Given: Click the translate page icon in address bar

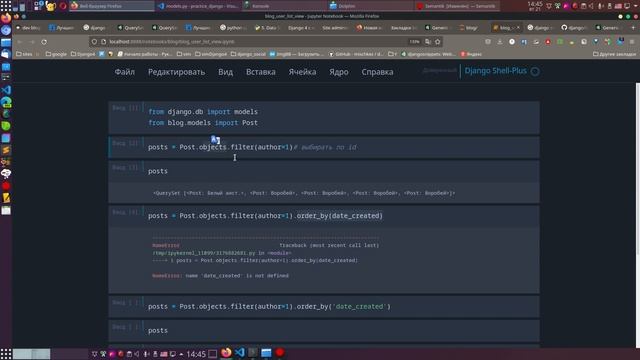Looking at the screenshot, I should click(x=428, y=42).
